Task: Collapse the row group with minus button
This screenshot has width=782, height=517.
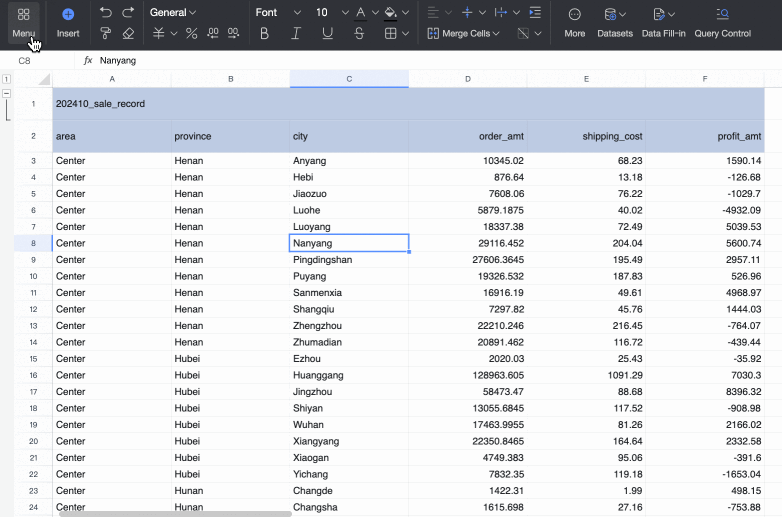Action: pyautogui.click(x=7, y=94)
